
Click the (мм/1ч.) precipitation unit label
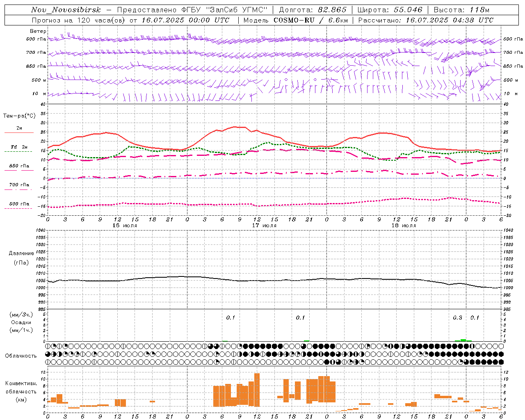pyautogui.click(x=21, y=330)
